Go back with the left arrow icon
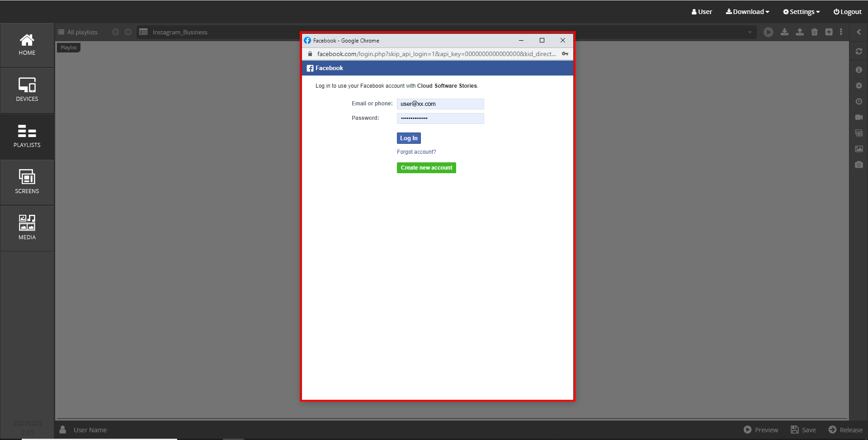The width and height of the screenshot is (868, 440). pyautogui.click(x=115, y=32)
